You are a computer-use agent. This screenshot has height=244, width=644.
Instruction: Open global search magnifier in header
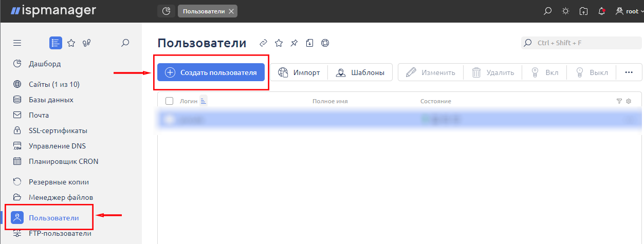pos(548,11)
